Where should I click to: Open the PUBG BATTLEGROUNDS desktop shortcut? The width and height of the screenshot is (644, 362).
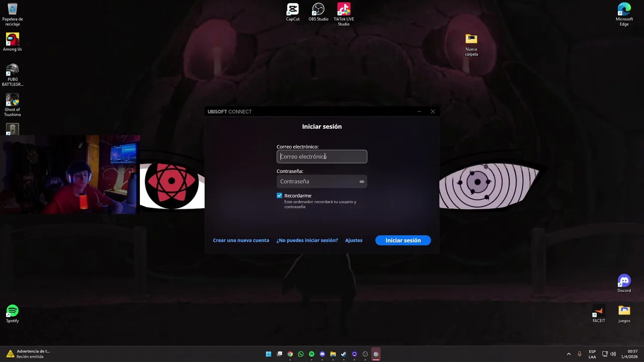pyautogui.click(x=13, y=75)
